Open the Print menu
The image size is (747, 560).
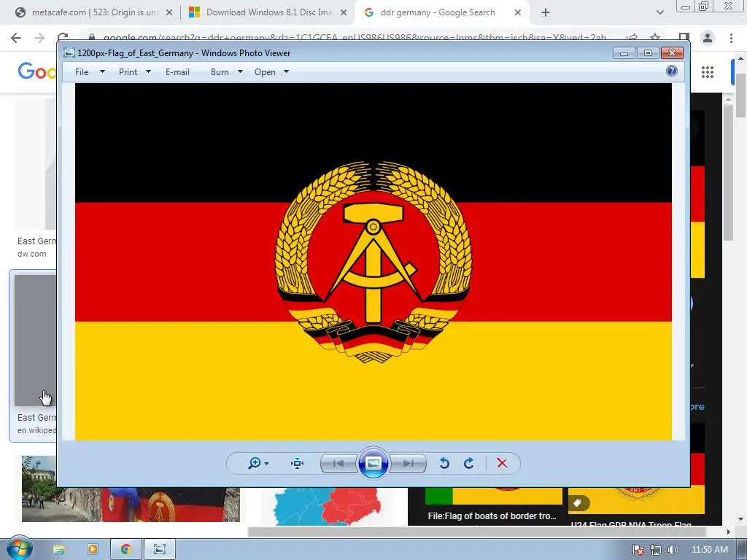pyautogui.click(x=128, y=72)
